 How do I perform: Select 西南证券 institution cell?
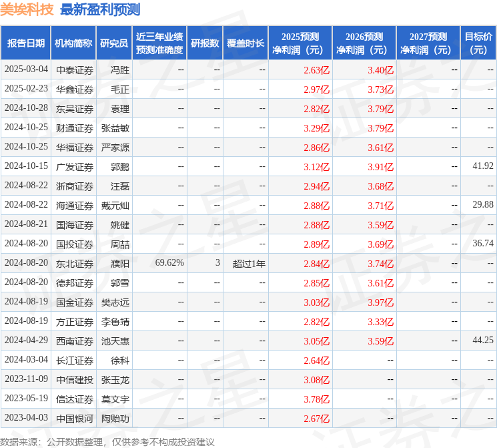75,341
